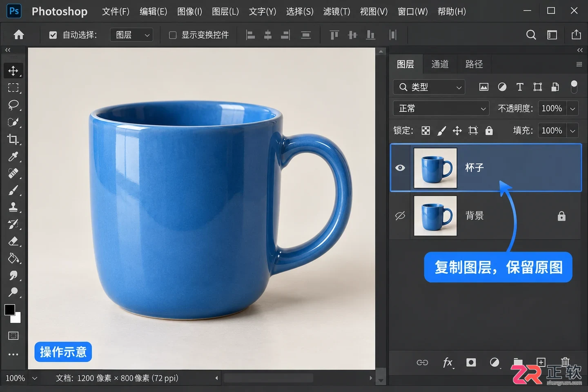Toggle the layer filter switch

(x=574, y=87)
